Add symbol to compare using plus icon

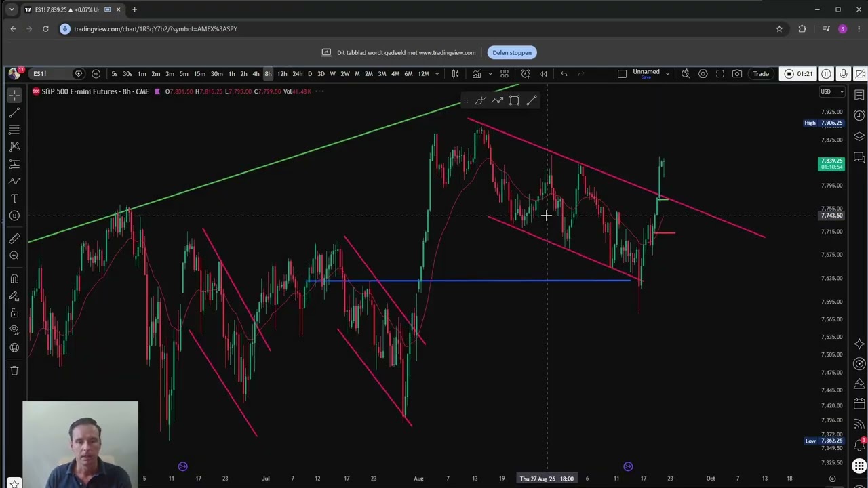pos(96,73)
